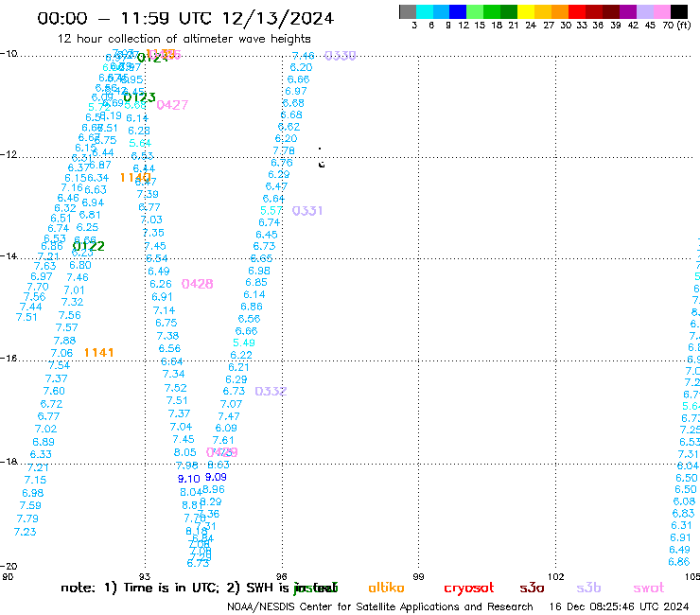Click the "7.14" wave height value
The height and width of the screenshot is (615, 700).
click(164, 310)
